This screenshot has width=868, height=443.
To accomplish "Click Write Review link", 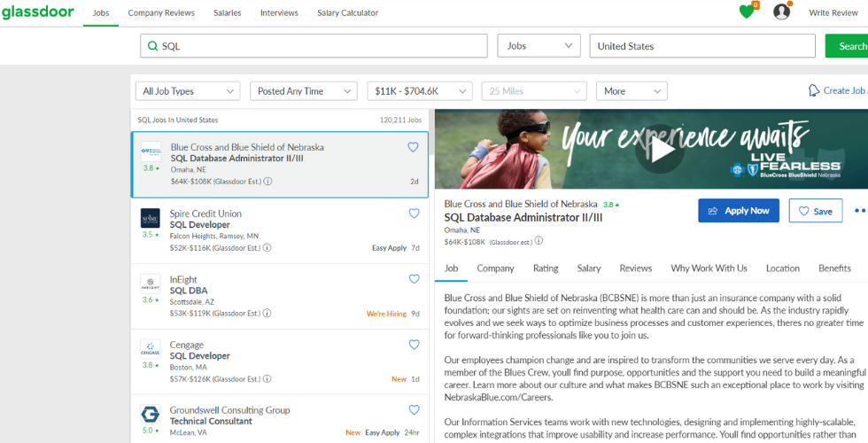I will coord(833,12).
